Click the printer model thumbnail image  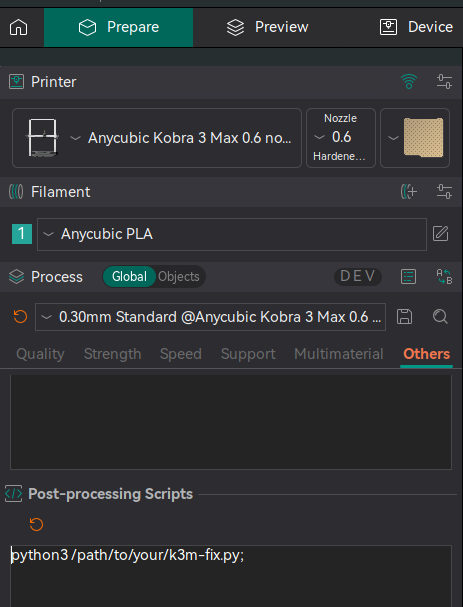pyautogui.click(x=42, y=138)
